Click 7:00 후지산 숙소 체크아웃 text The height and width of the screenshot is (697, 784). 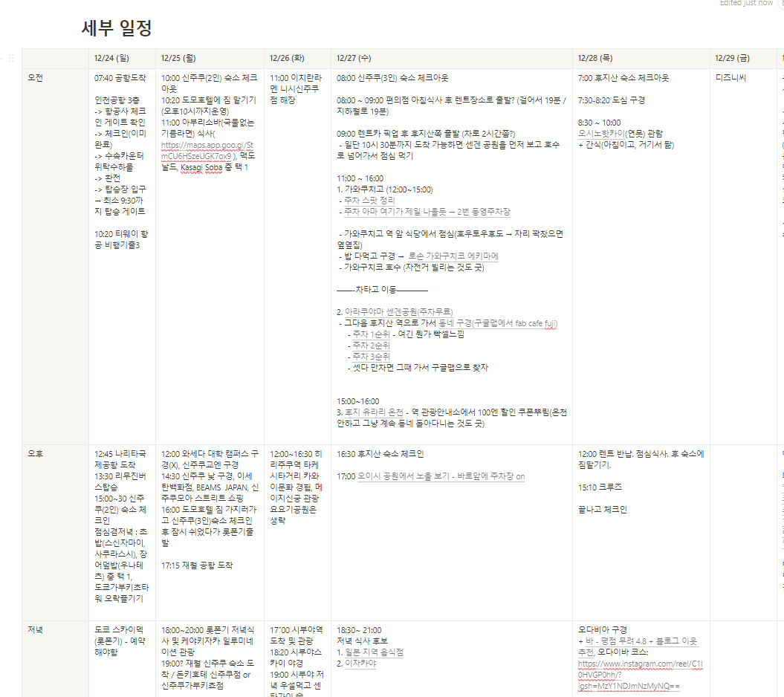tap(623, 77)
